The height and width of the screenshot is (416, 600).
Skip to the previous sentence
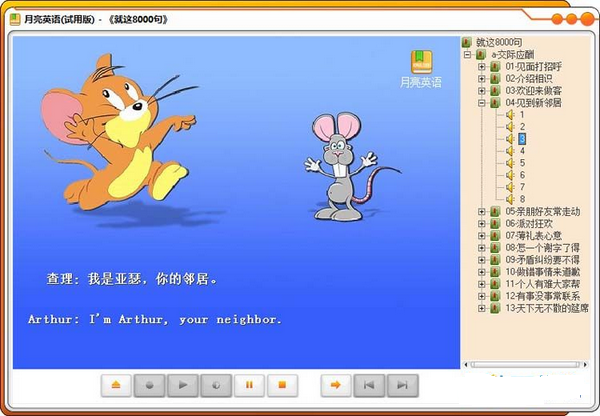pos(370,384)
